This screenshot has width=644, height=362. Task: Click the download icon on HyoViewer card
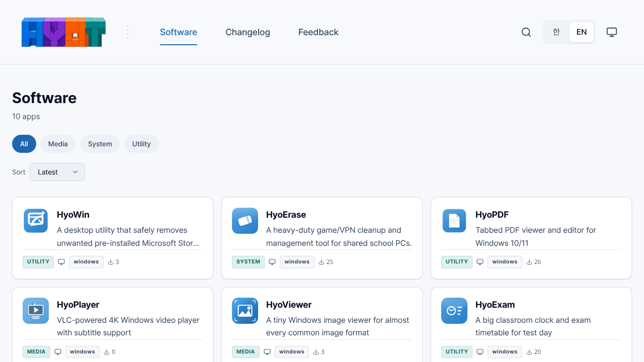316,352
